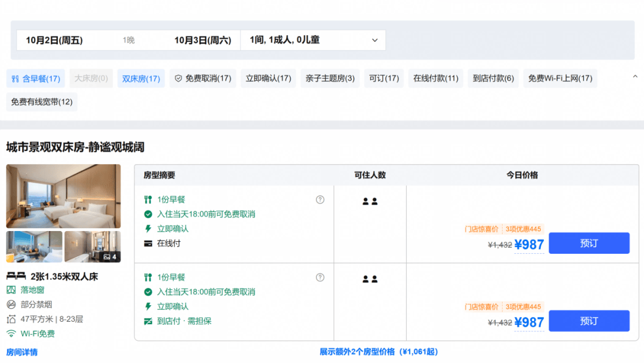Enable the 亲子主题房(3) filter

point(330,79)
